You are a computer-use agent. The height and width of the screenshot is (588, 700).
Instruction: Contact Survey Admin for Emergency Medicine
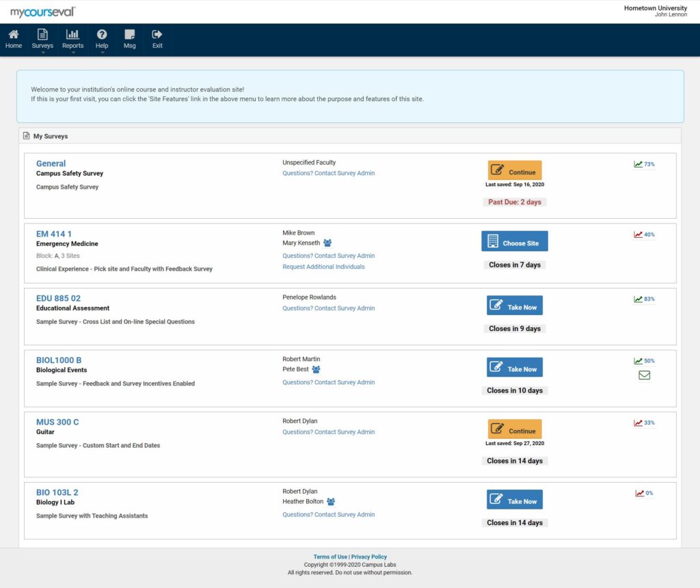pos(329,256)
